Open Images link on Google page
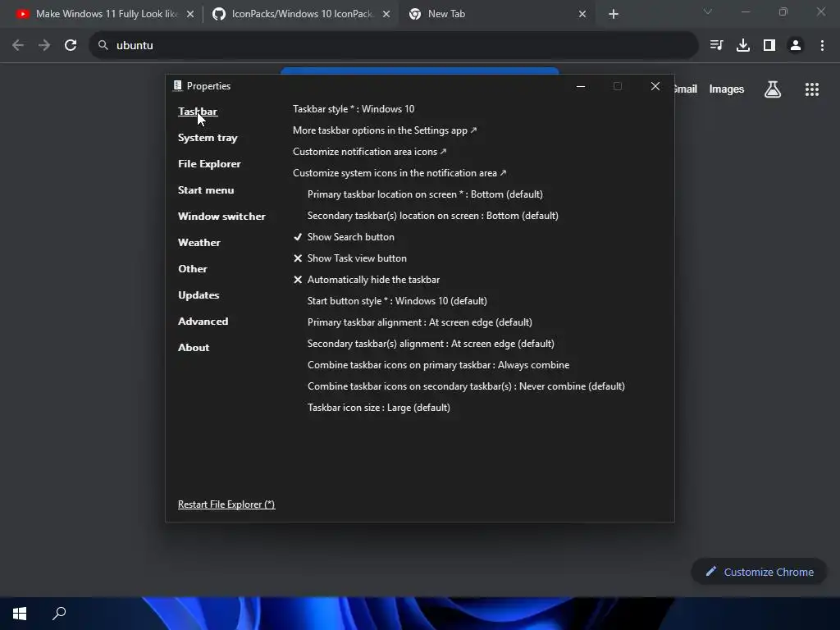Screen dimensions: 840x630 point(727,89)
